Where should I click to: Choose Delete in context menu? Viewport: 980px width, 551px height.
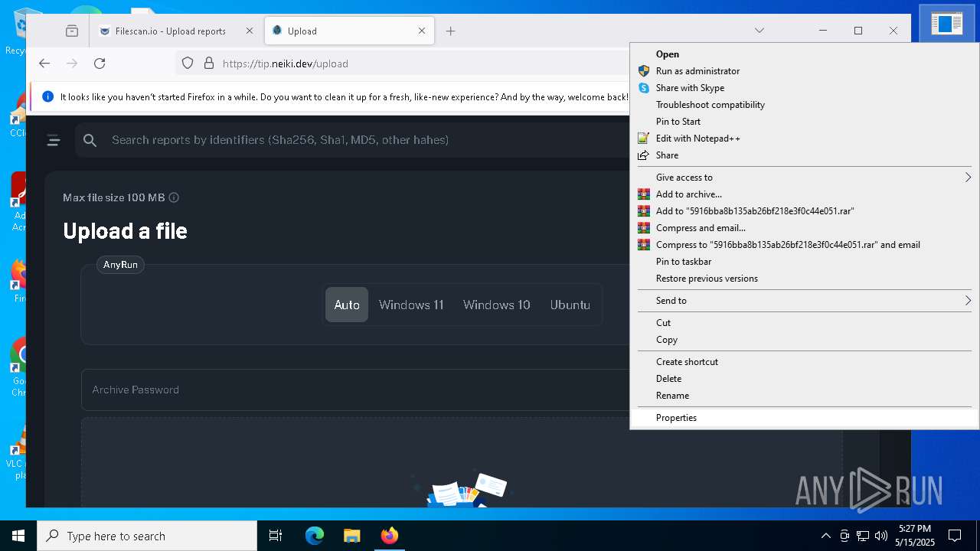pyautogui.click(x=804, y=379)
